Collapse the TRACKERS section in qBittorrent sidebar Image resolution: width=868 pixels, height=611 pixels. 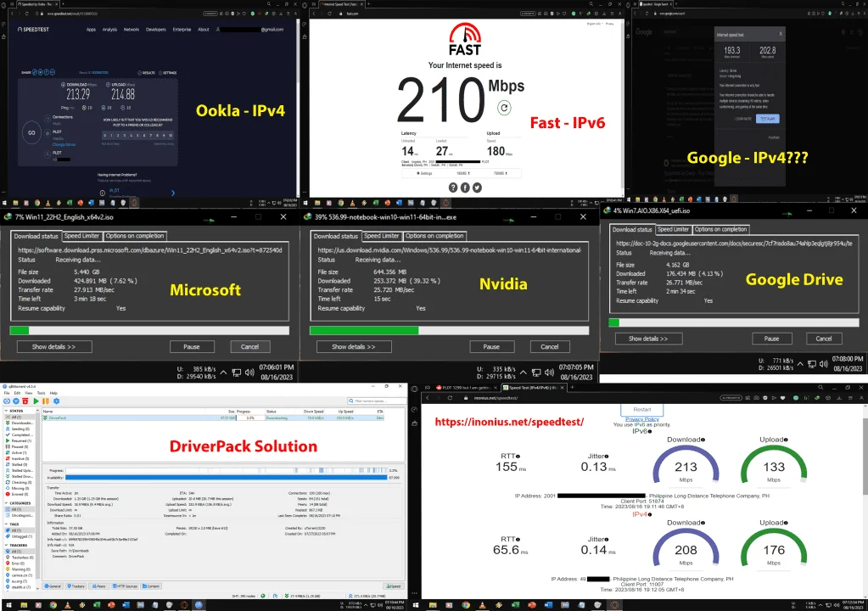click(6, 545)
